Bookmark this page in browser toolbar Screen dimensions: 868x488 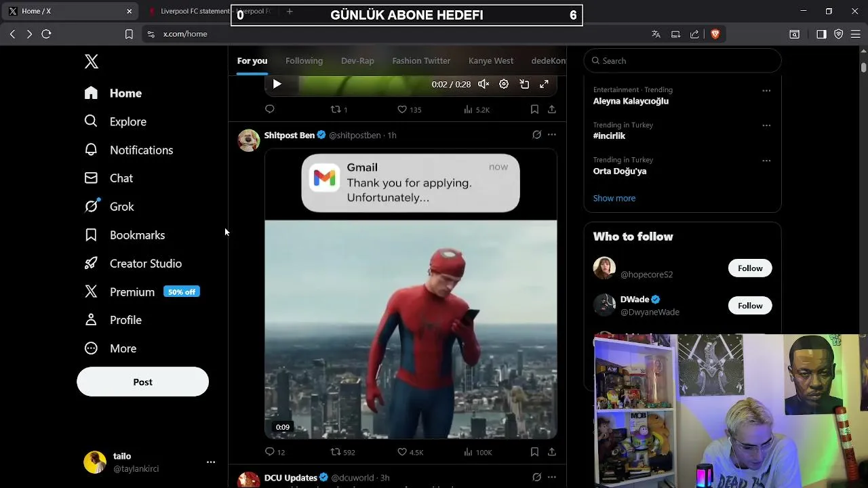[x=129, y=34]
